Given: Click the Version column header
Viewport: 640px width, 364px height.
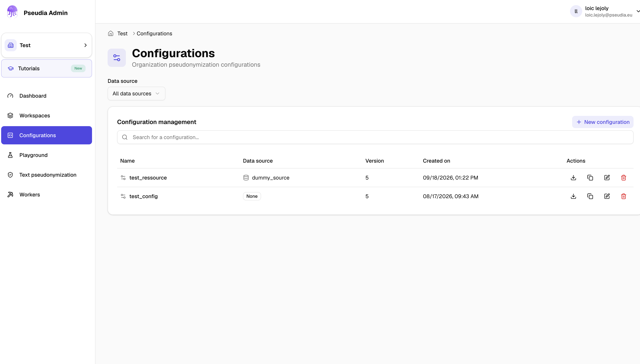Looking at the screenshot, I should coord(375,161).
